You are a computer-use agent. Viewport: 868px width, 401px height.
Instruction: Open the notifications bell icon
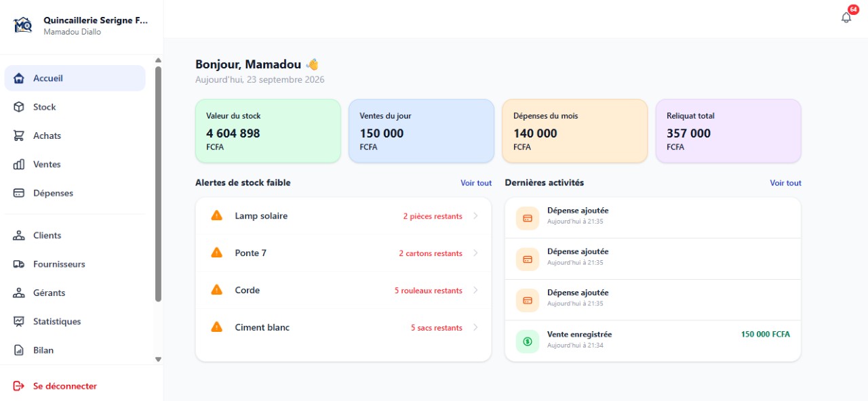[x=846, y=18]
